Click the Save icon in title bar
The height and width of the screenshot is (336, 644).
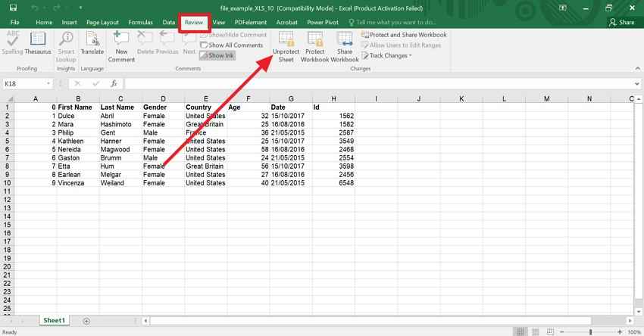tap(13, 8)
